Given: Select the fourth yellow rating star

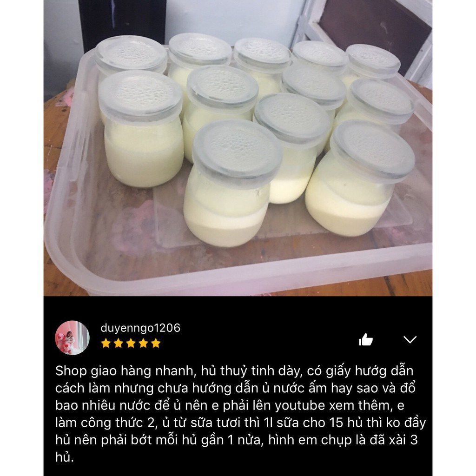Looking at the screenshot, I should point(143,344).
